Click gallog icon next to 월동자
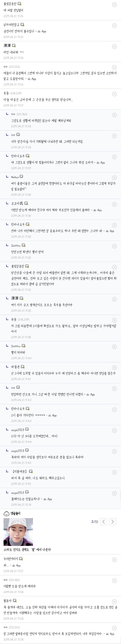This screenshot has width=121, height=644. point(15,601)
